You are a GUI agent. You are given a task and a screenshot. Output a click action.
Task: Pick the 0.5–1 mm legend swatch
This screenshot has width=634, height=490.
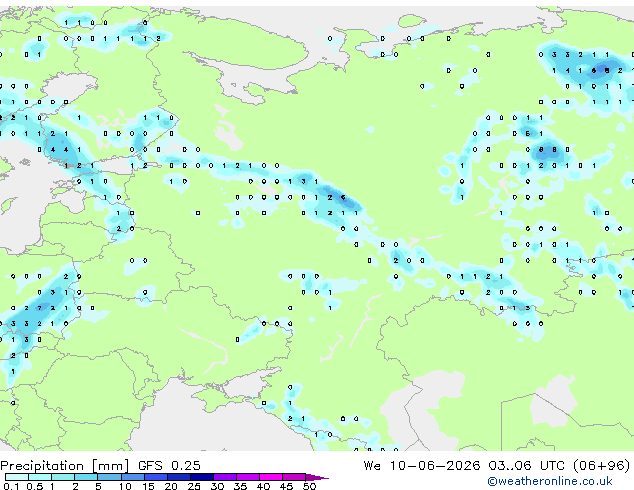[40, 477]
